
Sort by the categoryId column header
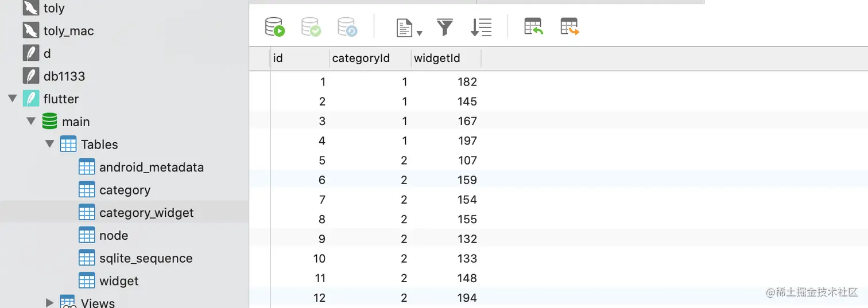point(371,59)
